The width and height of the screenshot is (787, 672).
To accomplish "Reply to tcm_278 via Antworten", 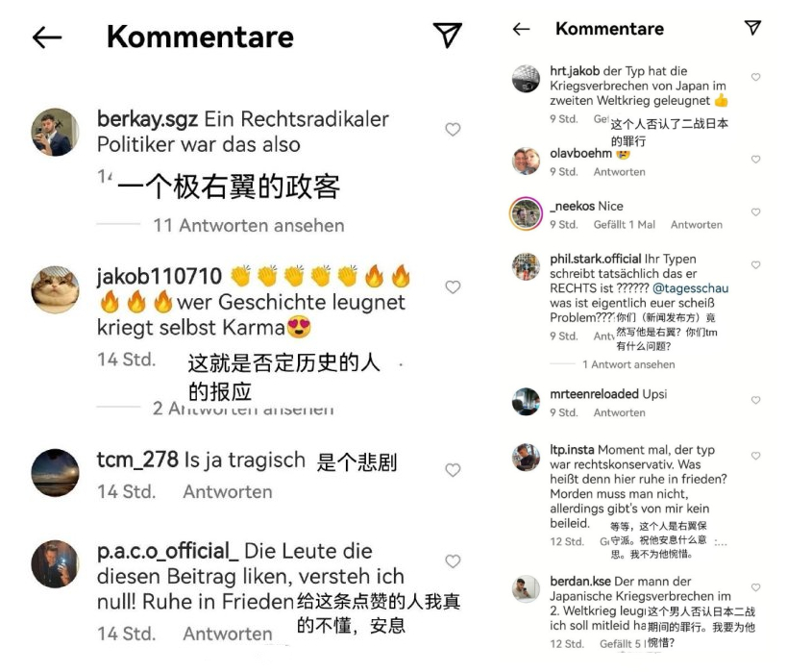I will (228, 491).
